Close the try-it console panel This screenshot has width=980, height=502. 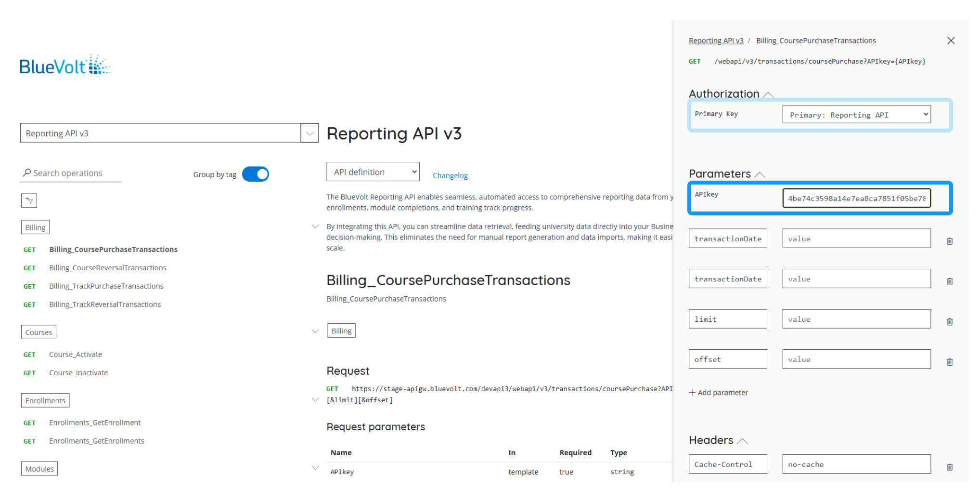pos(951,40)
